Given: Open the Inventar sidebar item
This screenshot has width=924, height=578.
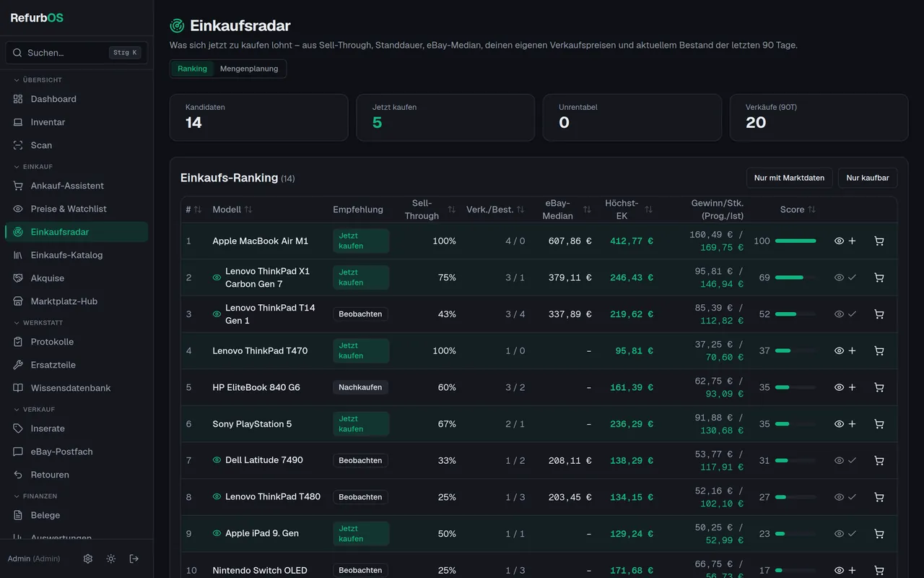Looking at the screenshot, I should [x=77, y=122].
